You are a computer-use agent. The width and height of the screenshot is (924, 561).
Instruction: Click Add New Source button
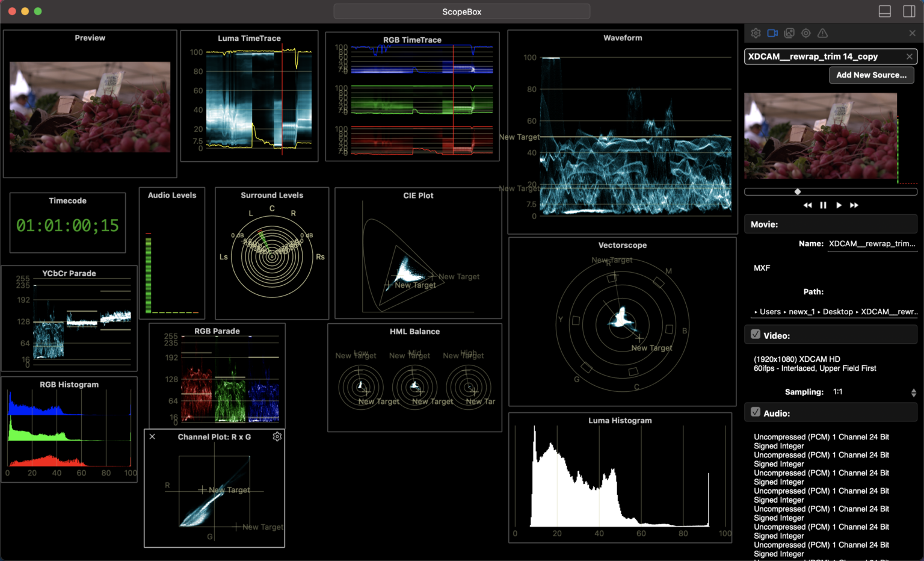click(871, 75)
